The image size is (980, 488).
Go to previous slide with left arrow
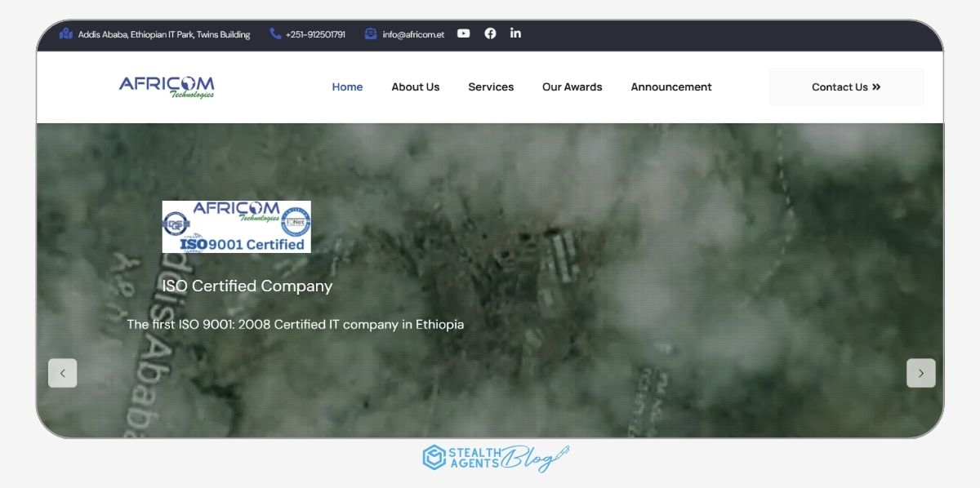[63, 373]
